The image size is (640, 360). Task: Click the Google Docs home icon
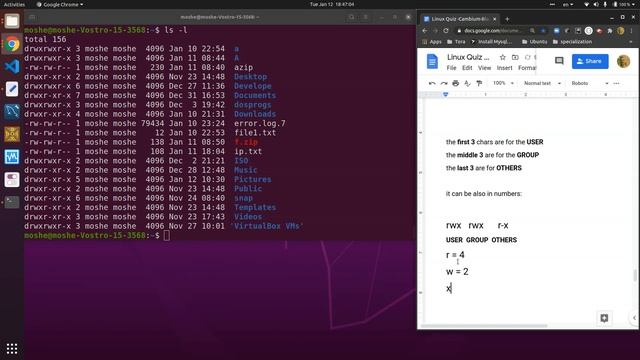tap(432, 62)
